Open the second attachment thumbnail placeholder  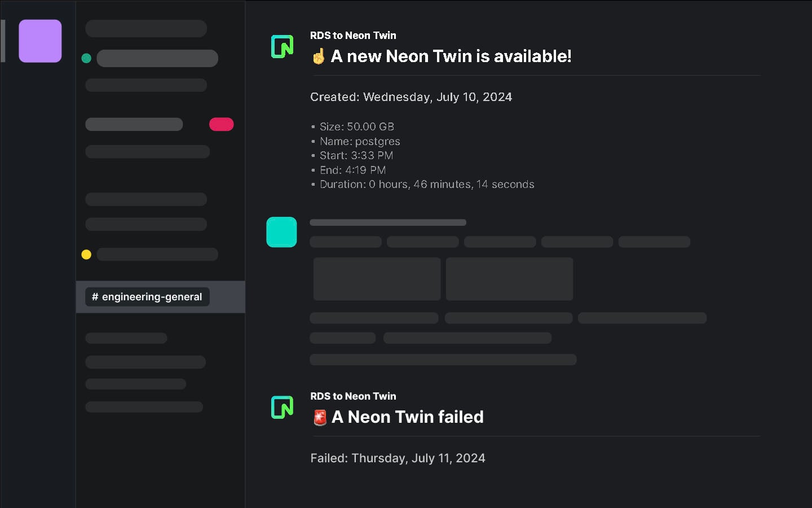(x=509, y=279)
